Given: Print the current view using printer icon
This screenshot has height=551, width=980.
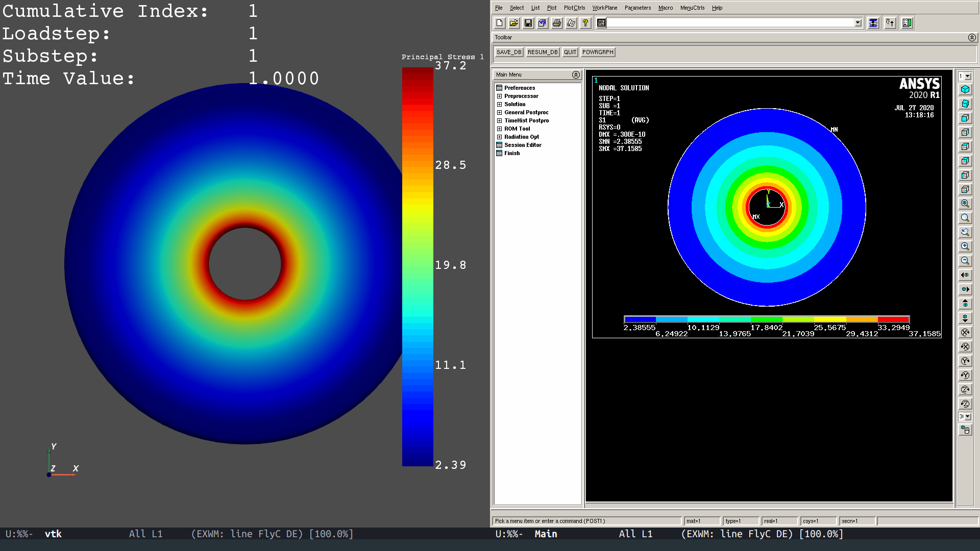Looking at the screenshot, I should (557, 22).
